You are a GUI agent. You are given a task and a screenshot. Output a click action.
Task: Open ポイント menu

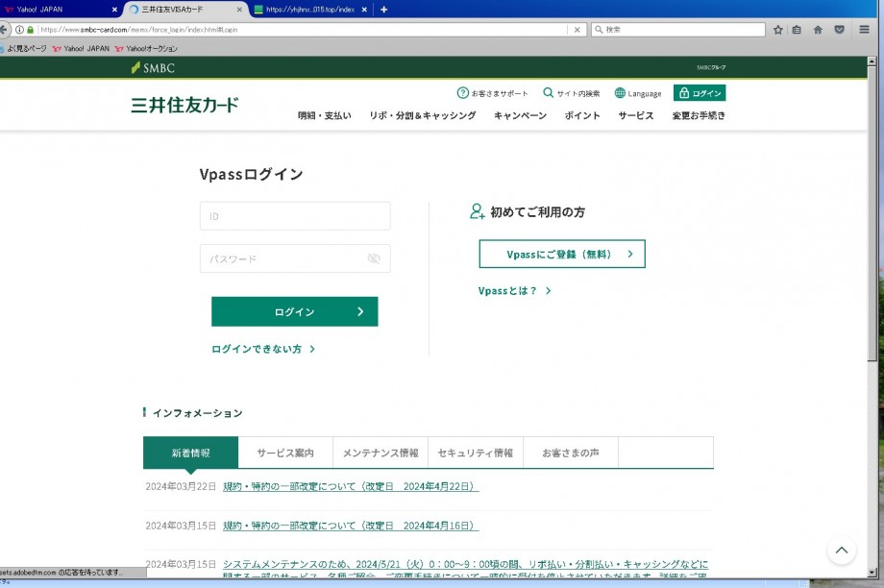[582, 115]
